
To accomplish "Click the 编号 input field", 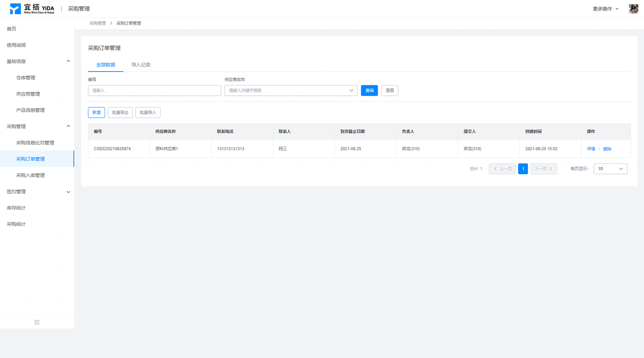I will tap(155, 90).
